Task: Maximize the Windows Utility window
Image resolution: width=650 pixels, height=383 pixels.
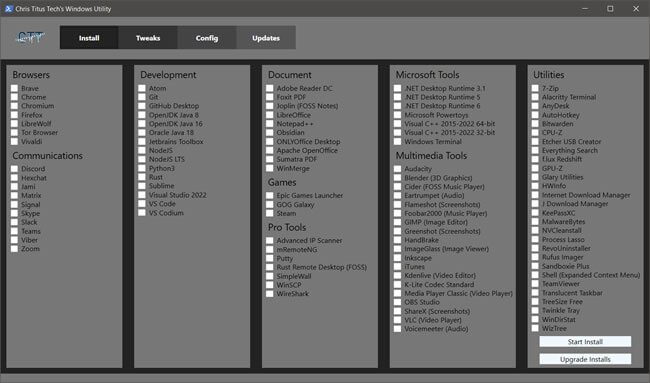Action: (x=610, y=8)
